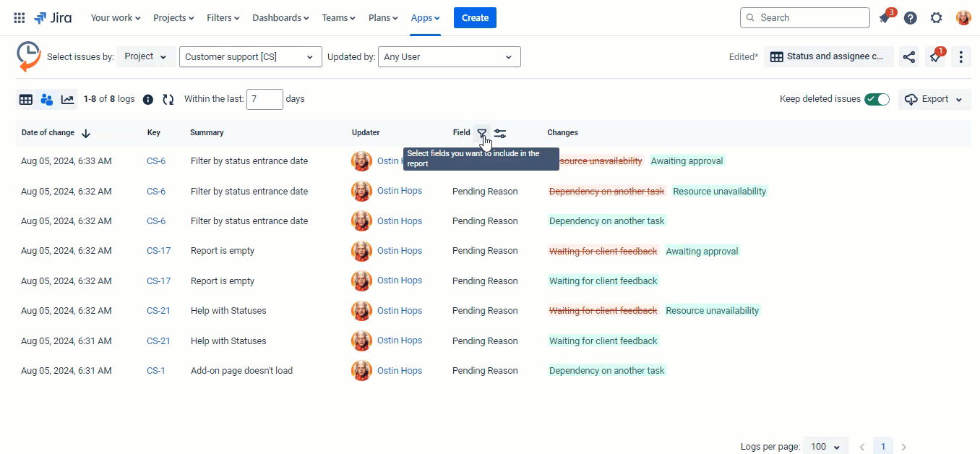Click the Jira logo
This screenshot has width=980, height=454.
point(53,18)
